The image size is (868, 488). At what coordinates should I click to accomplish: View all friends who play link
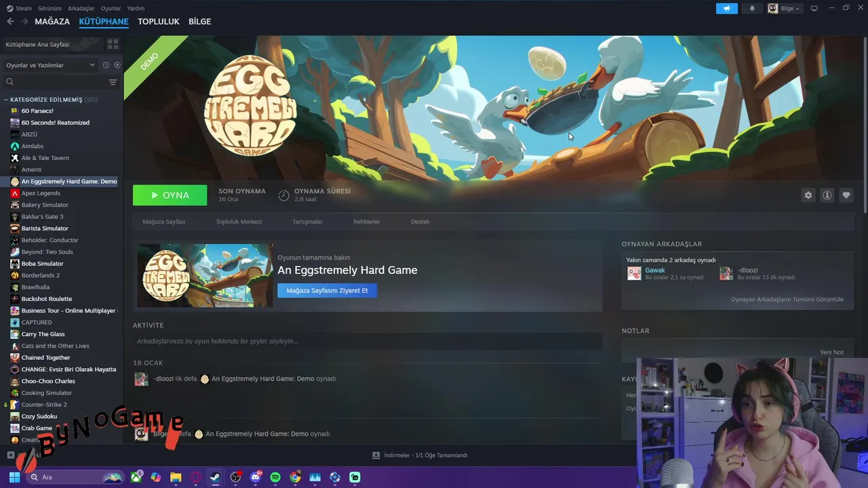tap(787, 300)
